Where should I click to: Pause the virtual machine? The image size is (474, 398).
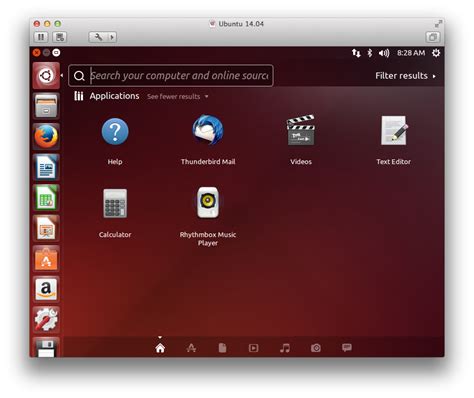tap(41, 37)
